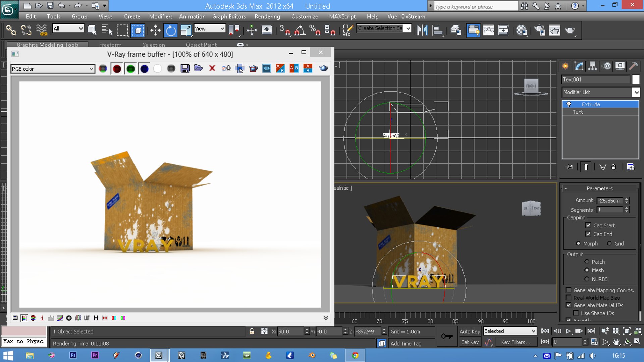644x362 pixels.
Task: Switch to the Modify command panel
Action: click(x=579, y=66)
